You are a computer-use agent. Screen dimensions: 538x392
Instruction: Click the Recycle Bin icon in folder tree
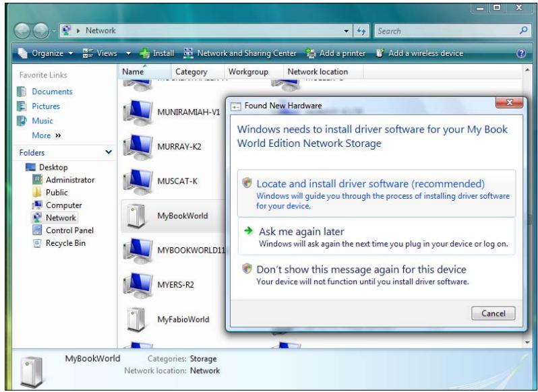tap(37, 243)
